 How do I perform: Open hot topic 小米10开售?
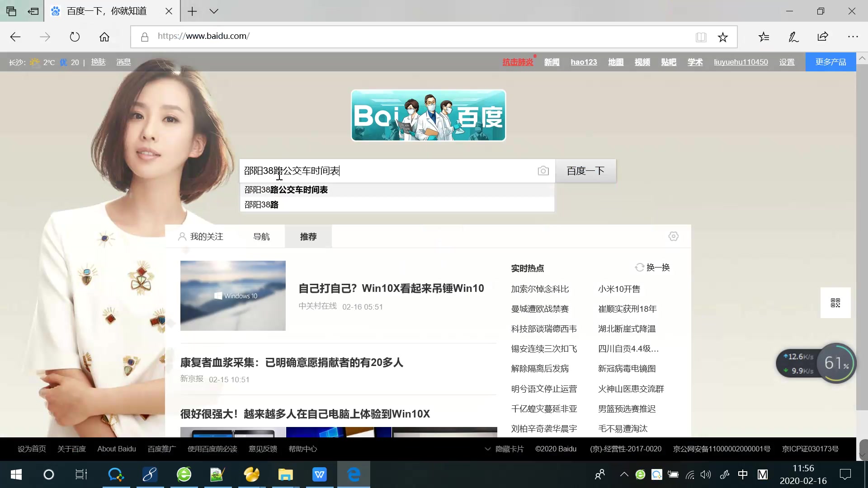pyautogui.click(x=619, y=289)
